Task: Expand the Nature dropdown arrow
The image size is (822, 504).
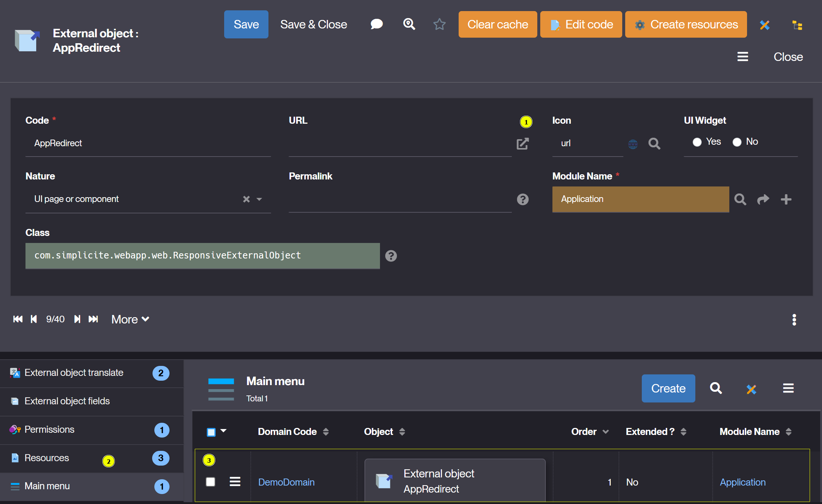Action: coord(259,199)
